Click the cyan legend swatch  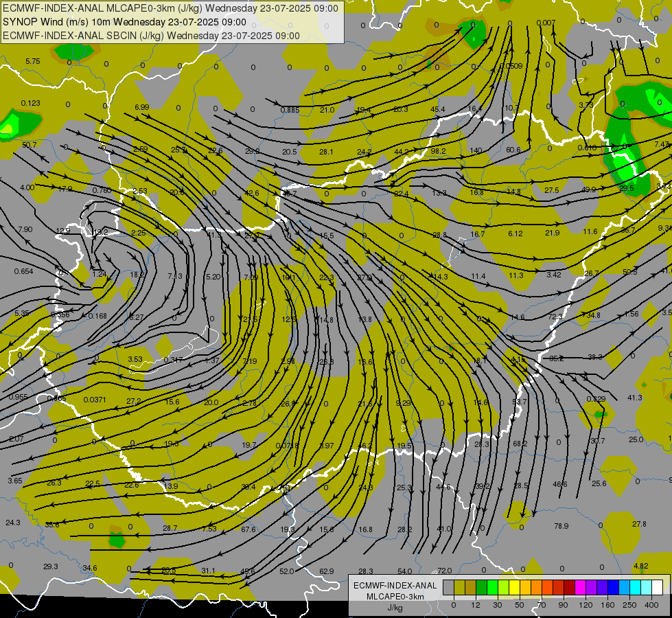[636, 587]
